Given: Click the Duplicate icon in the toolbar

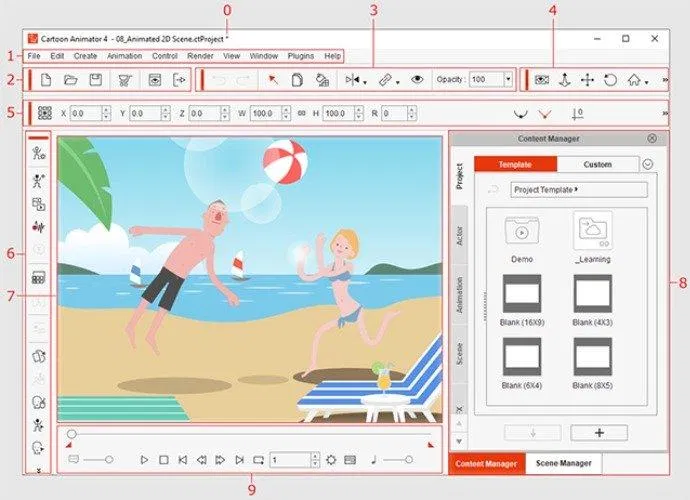Looking at the screenshot, I should 297,80.
